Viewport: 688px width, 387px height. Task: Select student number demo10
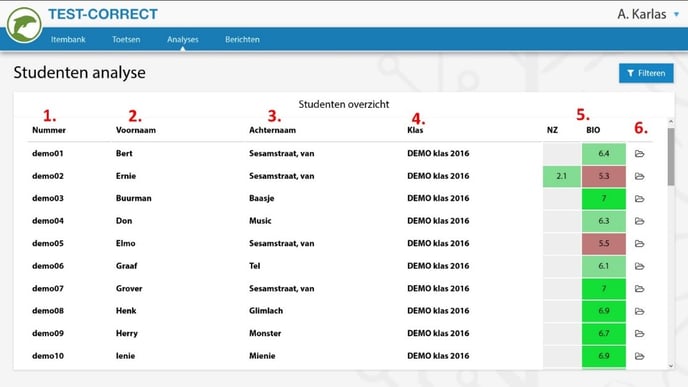click(48, 356)
